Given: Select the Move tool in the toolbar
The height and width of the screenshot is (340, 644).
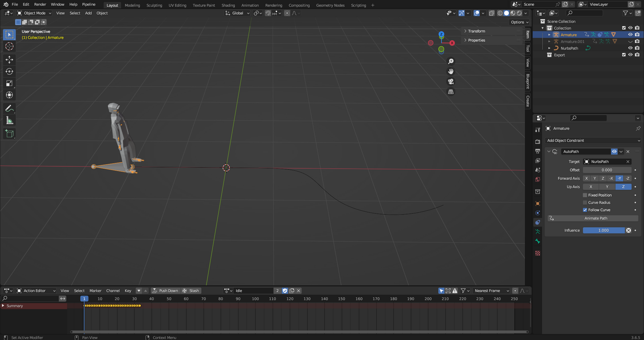Looking at the screenshot, I should click(9, 59).
